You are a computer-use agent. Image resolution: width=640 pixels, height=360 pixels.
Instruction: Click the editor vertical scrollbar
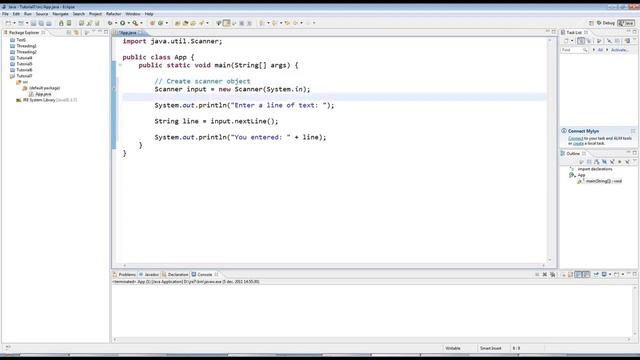[x=549, y=149]
